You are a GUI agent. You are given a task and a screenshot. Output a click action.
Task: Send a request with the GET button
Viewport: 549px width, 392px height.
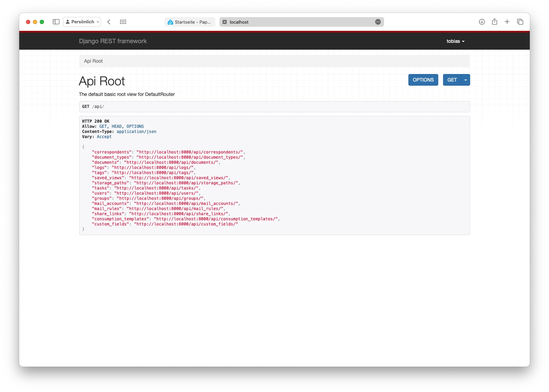point(452,80)
